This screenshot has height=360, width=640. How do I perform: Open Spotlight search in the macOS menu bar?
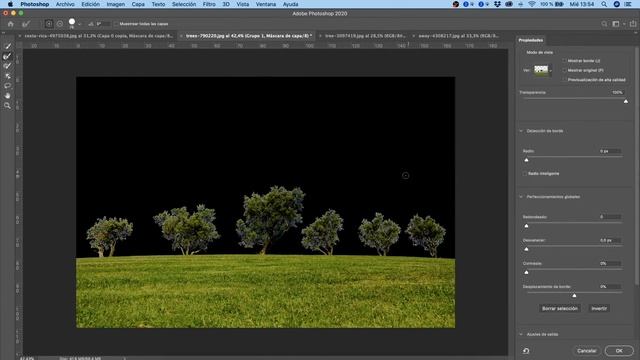pos(604,4)
